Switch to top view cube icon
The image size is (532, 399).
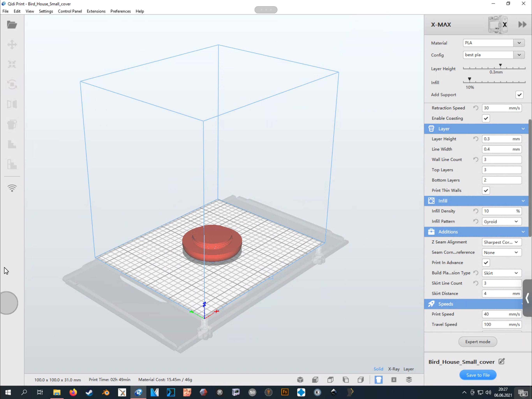[330, 380]
